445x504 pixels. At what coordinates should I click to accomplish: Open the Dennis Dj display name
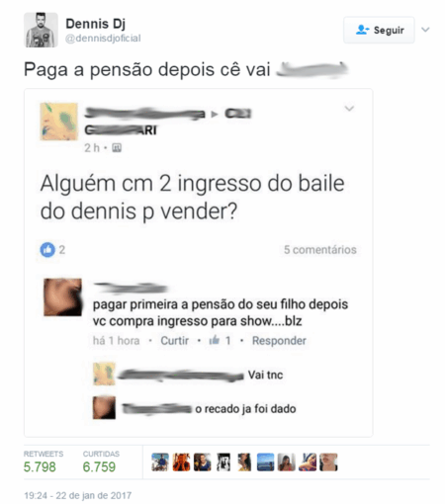tap(96, 24)
